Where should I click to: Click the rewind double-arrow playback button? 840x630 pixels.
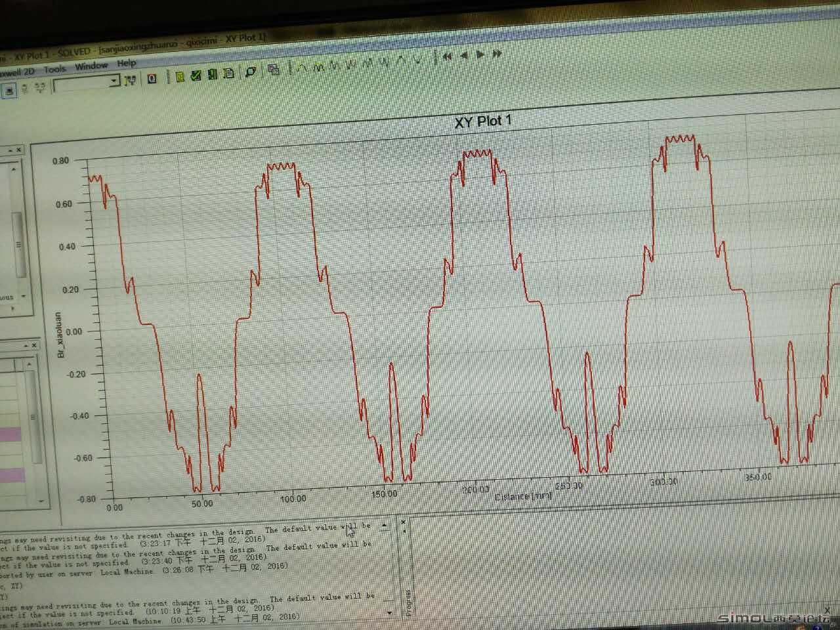(447, 56)
